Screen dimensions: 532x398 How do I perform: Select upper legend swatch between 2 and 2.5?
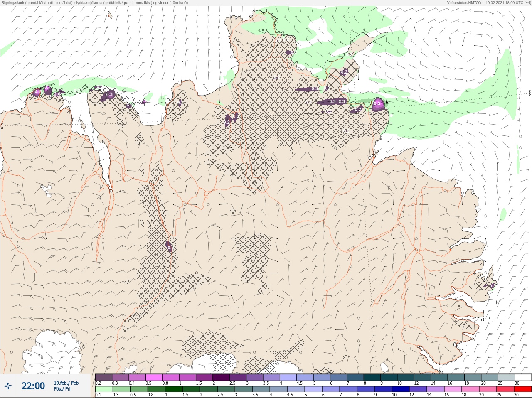pos(221,377)
